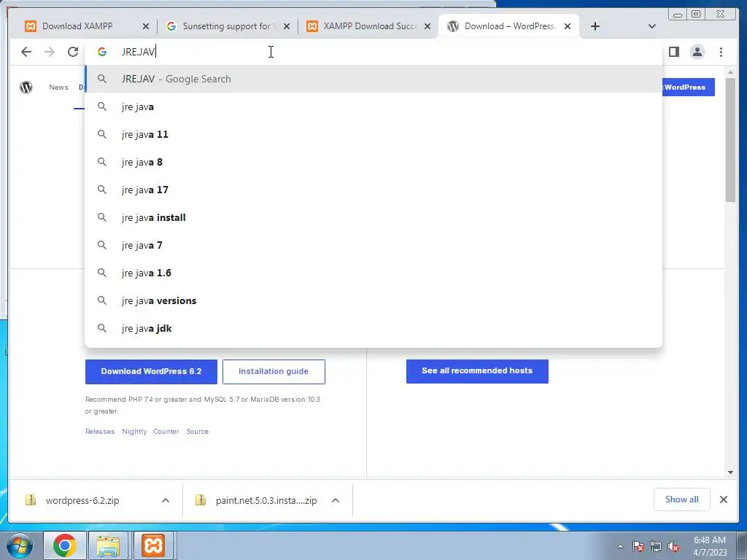Open the Source link
This screenshot has width=747, height=560.
[197, 432]
